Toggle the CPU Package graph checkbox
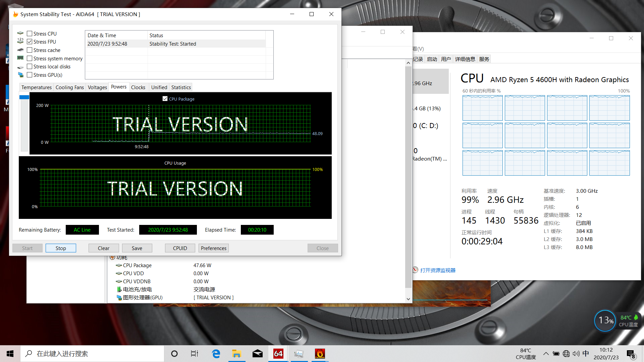The width and height of the screenshot is (644, 362). click(x=165, y=99)
